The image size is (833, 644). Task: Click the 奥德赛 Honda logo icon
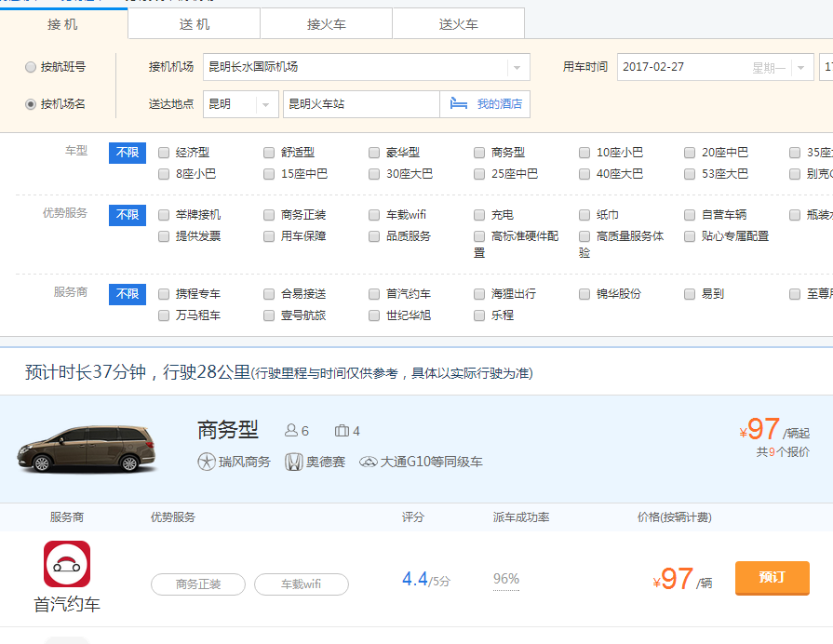[293, 462]
